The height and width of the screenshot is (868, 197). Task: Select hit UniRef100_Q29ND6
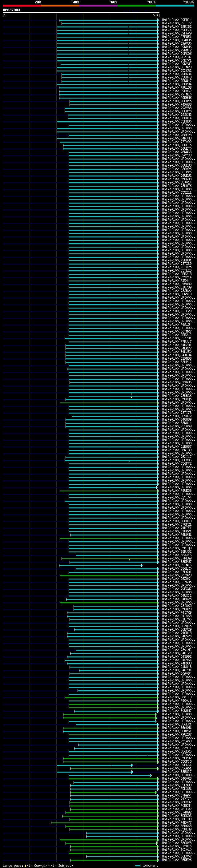(177, 358)
